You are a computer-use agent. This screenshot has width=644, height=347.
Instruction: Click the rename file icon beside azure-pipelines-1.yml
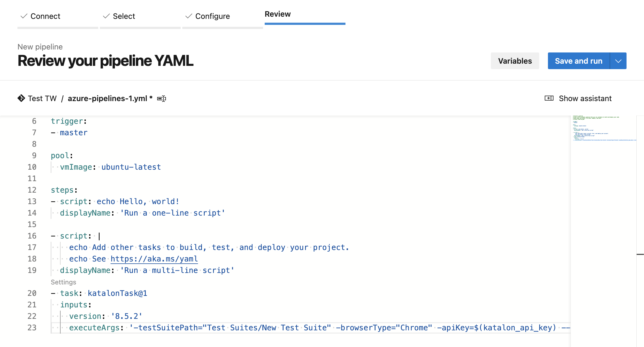pos(162,99)
